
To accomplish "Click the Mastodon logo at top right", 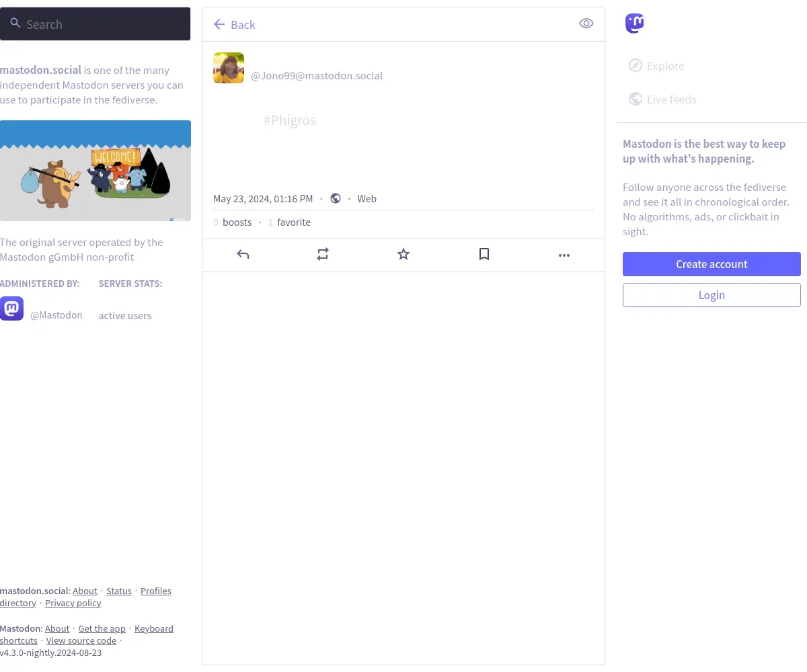I will click(634, 24).
